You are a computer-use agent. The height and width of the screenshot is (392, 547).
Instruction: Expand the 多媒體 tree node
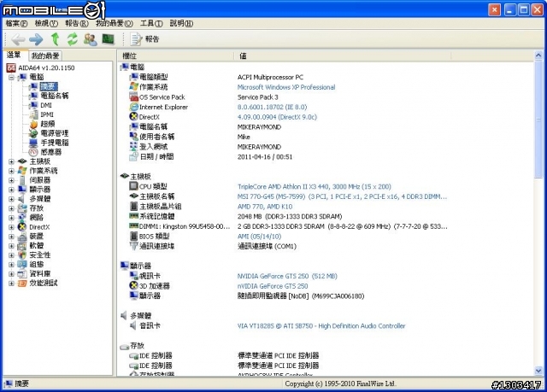11,199
